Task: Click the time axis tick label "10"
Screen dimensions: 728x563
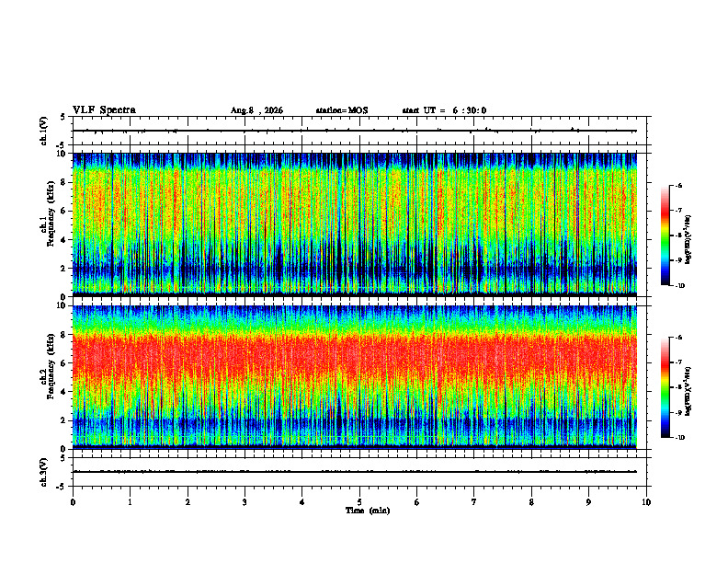Action: tap(646, 502)
